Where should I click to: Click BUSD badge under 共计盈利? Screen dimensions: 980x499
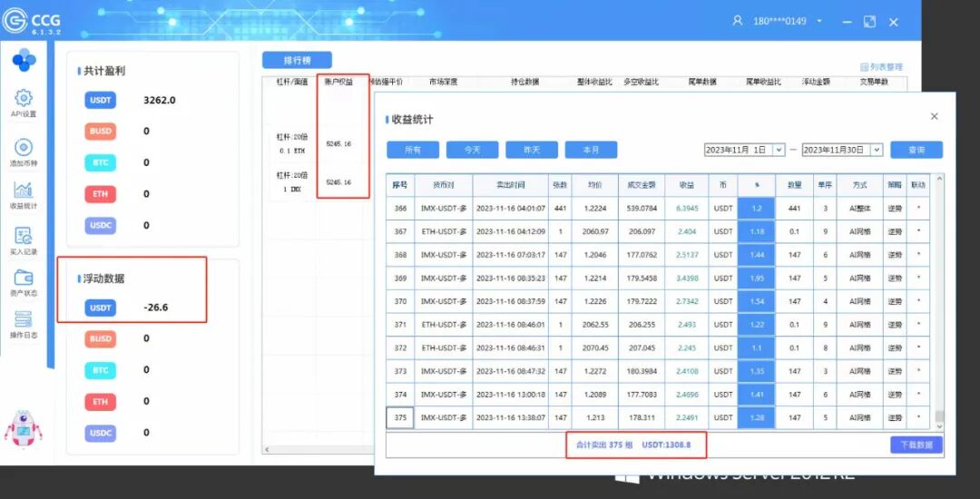coord(101,132)
